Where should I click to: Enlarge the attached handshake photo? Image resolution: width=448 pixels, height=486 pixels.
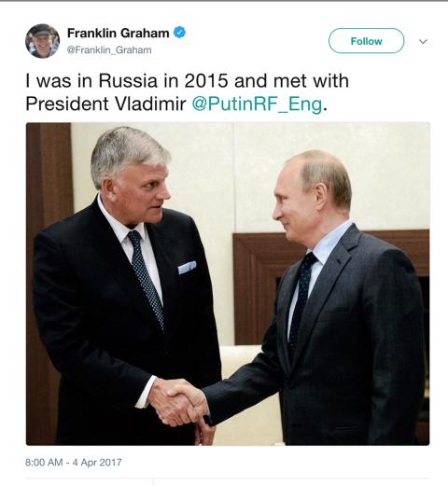[228, 284]
